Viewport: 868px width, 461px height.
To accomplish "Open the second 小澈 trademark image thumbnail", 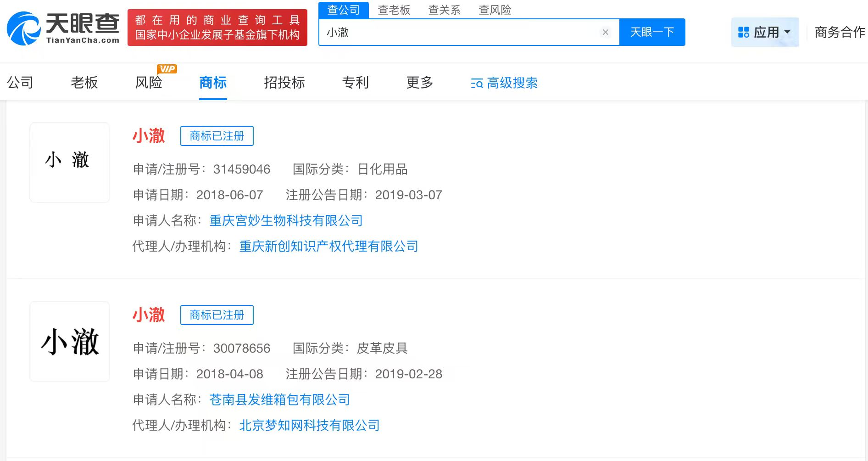I will pos(69,341).
